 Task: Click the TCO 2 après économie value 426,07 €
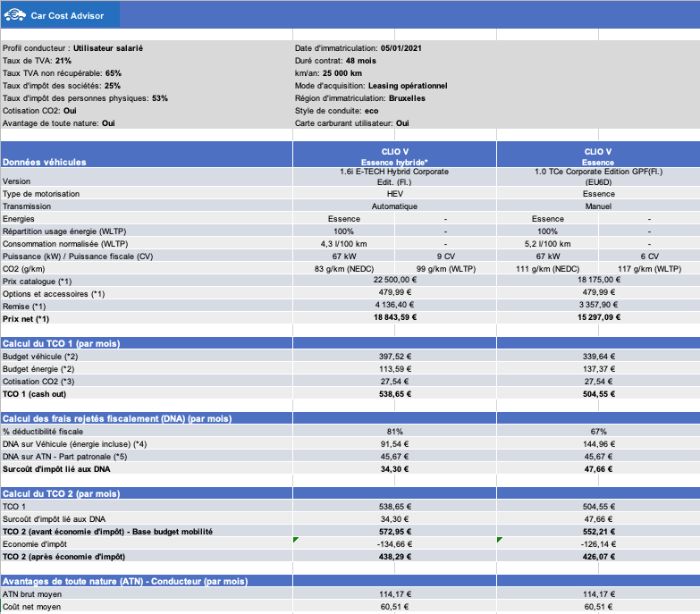point(599,557)
